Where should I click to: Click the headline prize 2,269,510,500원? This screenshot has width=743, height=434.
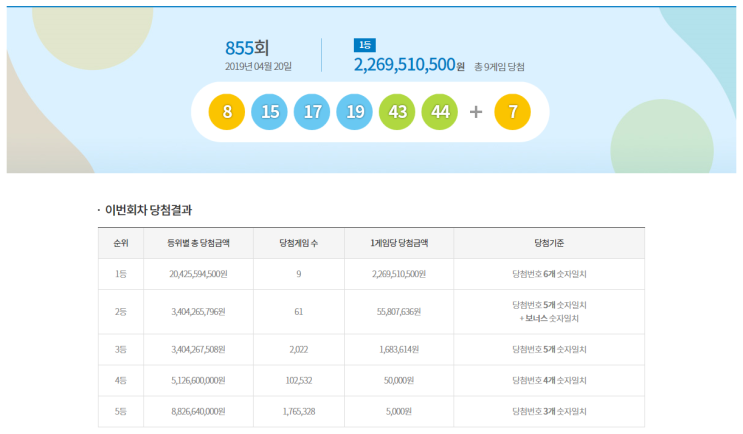(x=409, y=64)
